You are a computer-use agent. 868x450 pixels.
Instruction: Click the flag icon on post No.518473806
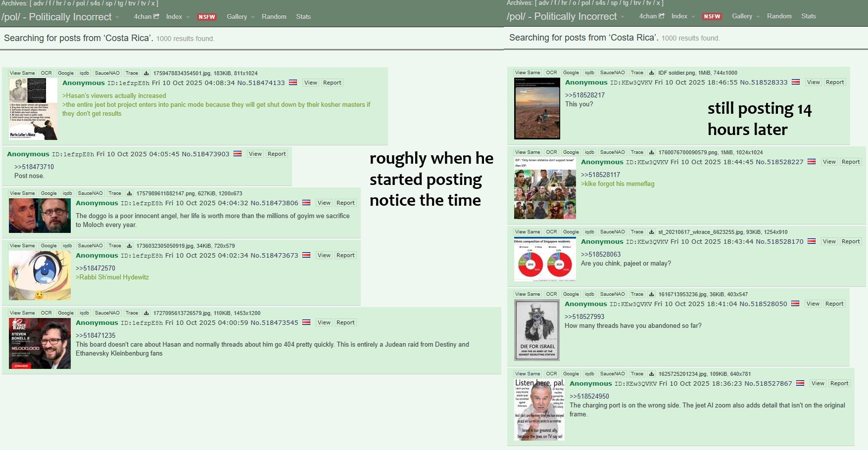pos(306,203)
